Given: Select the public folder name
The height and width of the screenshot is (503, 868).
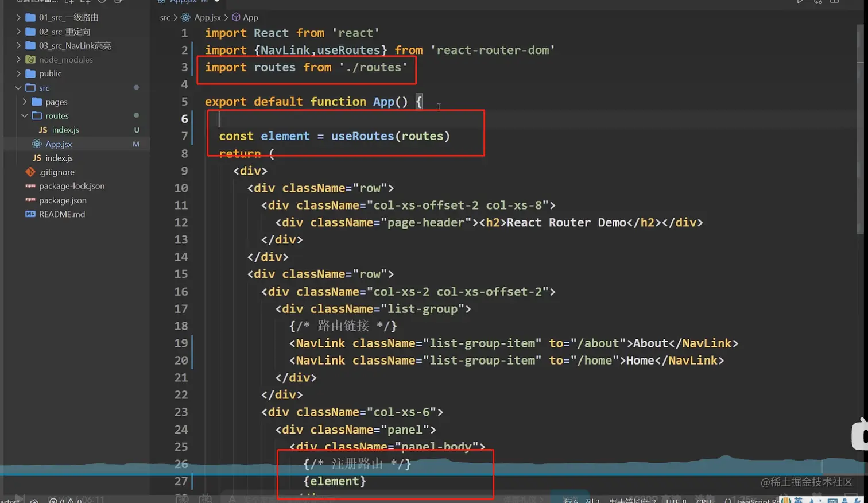Looking at the screenshot, I should tap(51, 73).
